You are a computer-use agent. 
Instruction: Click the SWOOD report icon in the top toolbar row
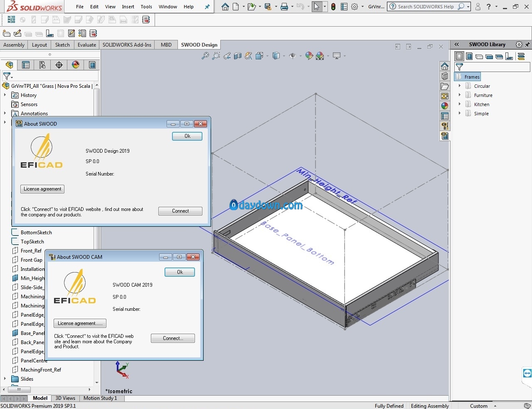[146, 20]
